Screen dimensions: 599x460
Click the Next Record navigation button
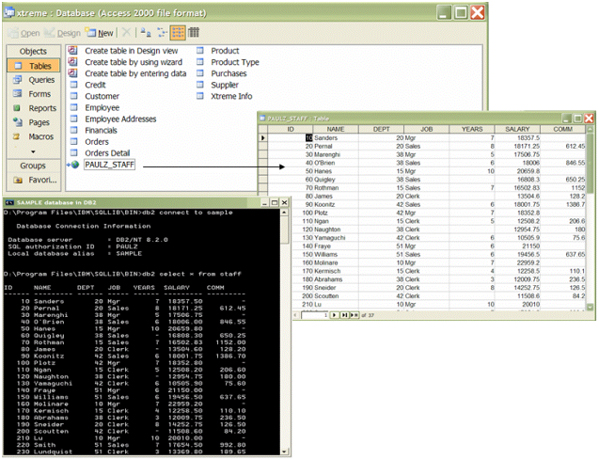[334, 315]
